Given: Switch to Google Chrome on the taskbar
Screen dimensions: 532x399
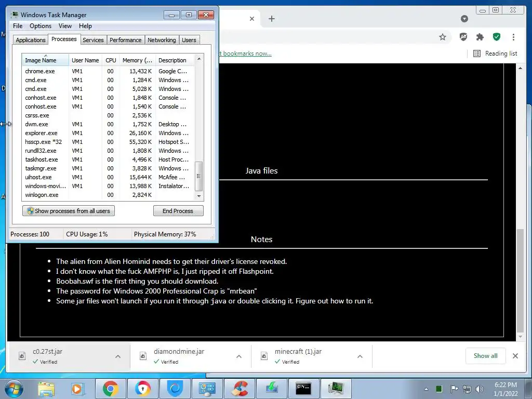Looking at the screenshot, I should click(x=110, y=389).
